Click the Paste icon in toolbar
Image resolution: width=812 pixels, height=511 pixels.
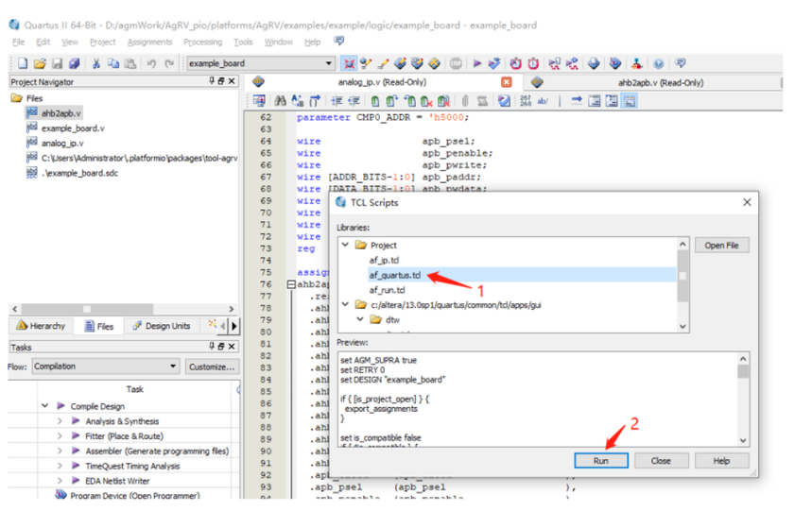[x=130, y=63]
